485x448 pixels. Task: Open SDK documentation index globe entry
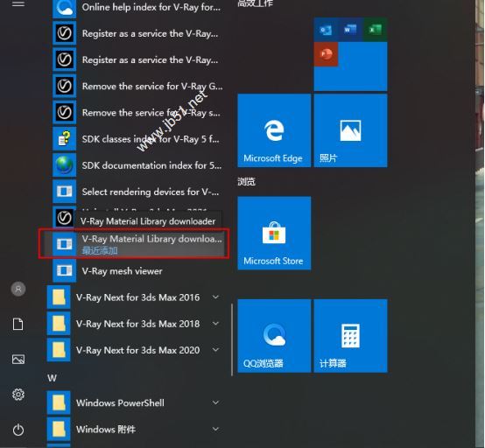pos(137,165)
